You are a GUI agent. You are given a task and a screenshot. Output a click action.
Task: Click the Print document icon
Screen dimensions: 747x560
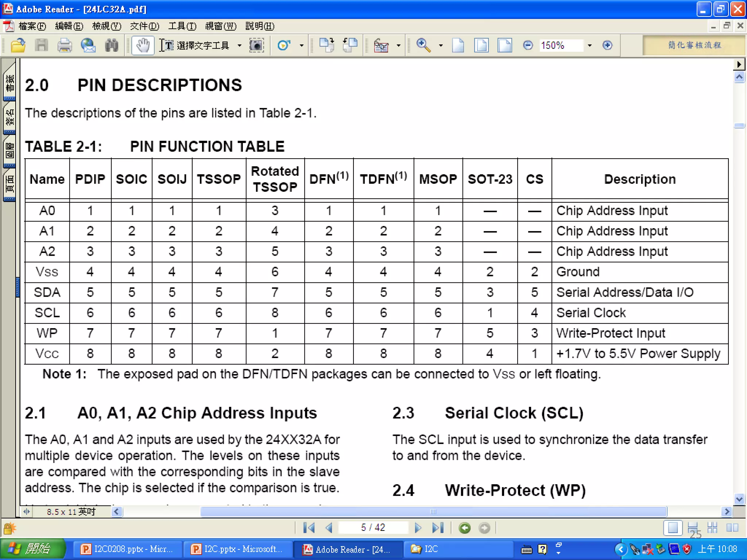[65, 46]
